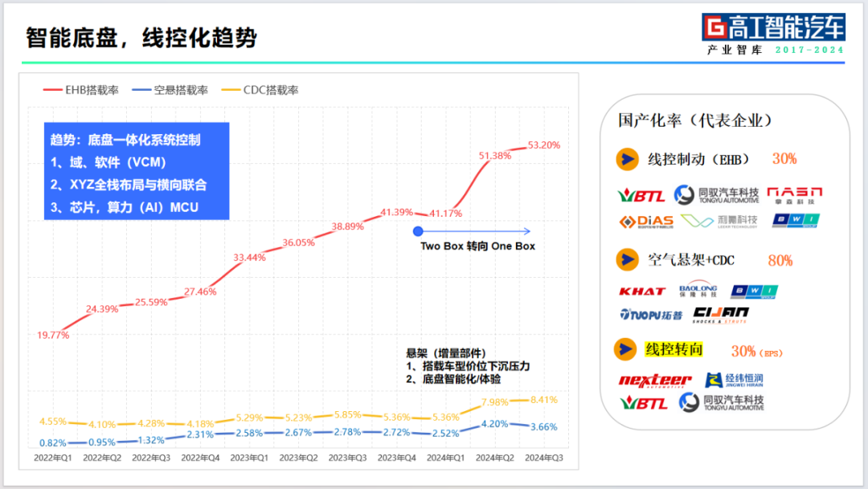Click the BAOLONG 保隆科技 logo
This screenshot has height=489, width=868.
[698, 290]
